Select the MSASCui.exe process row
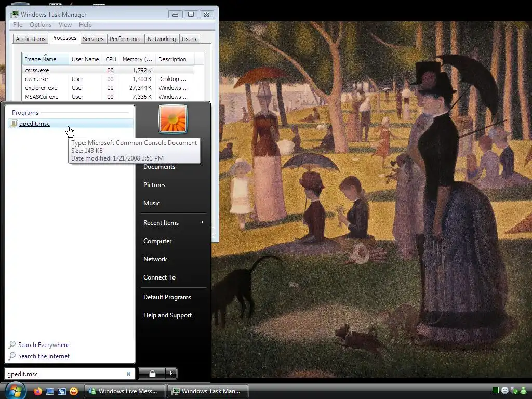The width and height of the screenshot is (532, 399). pos(108,97)
